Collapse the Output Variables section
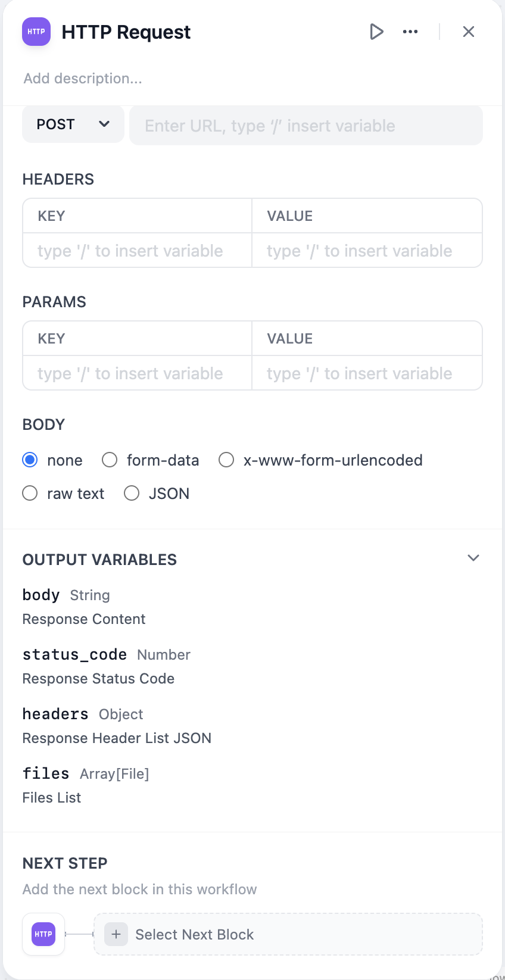The image size is (505, 980). coord(473,558)
